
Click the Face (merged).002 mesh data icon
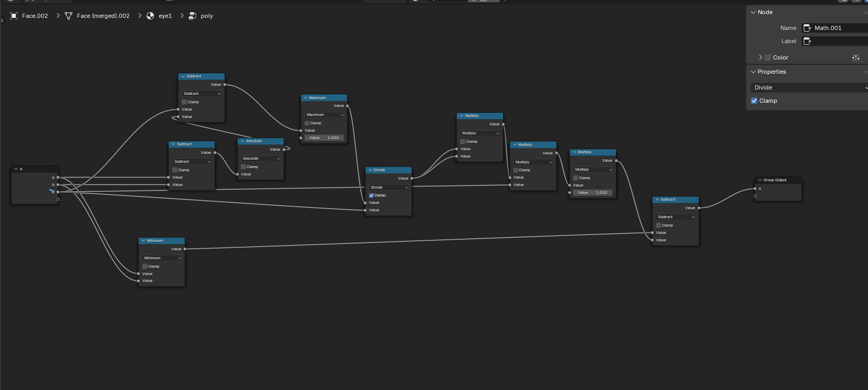pos(69,16)
